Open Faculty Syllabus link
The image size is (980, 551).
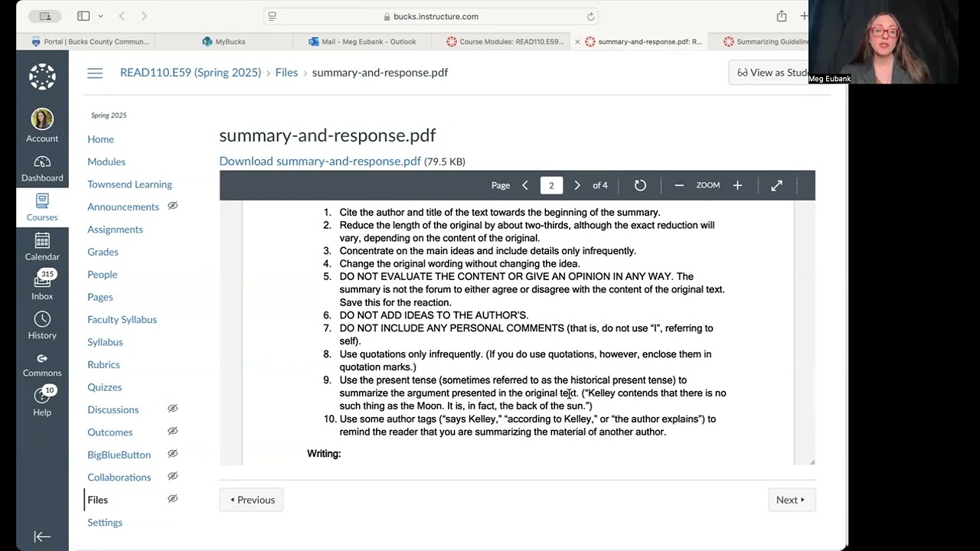[x=122, y=319]
